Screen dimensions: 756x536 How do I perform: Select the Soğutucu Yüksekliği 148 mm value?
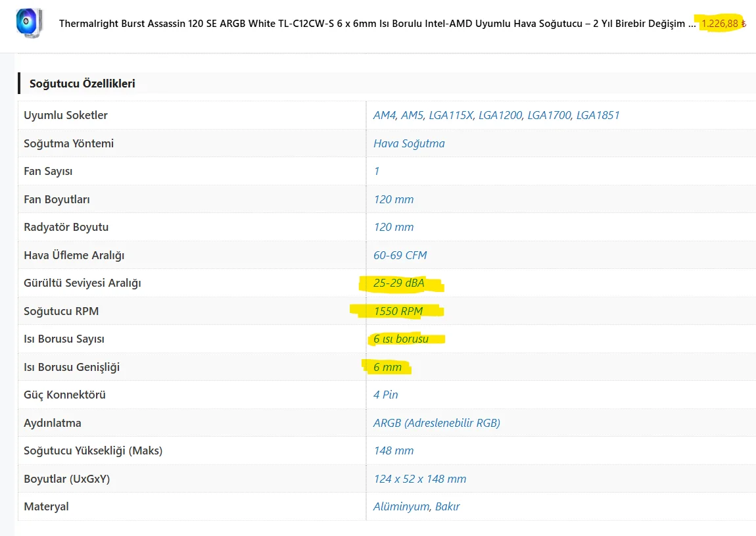tap(393, 451)
